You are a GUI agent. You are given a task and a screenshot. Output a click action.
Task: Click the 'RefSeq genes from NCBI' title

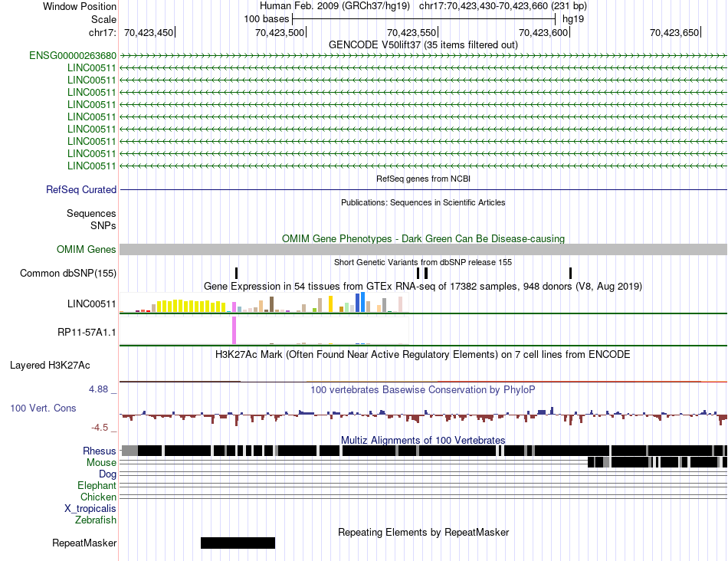pyautogui.click(x=423, y=179)
